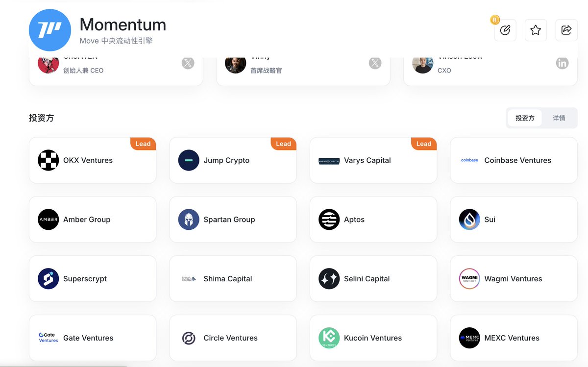Viewport: 588px width, 367px height.
Task: Open the Amber Group investor name
Action: pyautogui.click(x=87, y=220)
